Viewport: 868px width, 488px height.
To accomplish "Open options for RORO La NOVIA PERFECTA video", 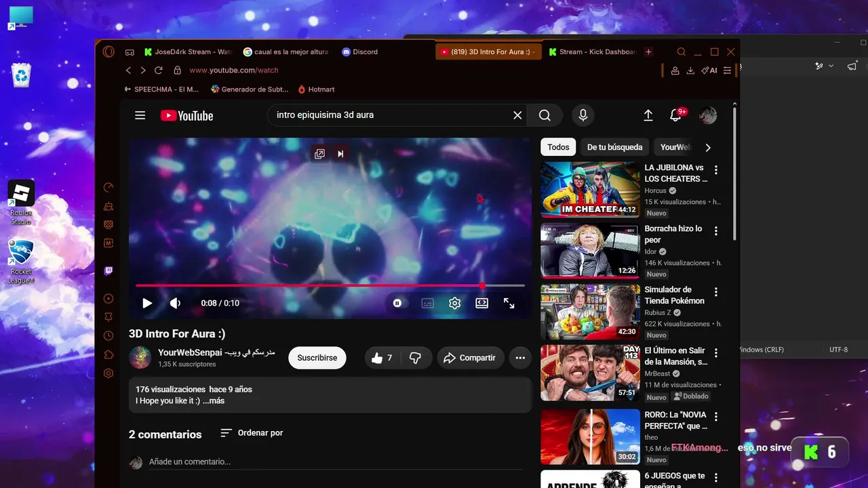I will pyautogui.click(x=716, y=417).
